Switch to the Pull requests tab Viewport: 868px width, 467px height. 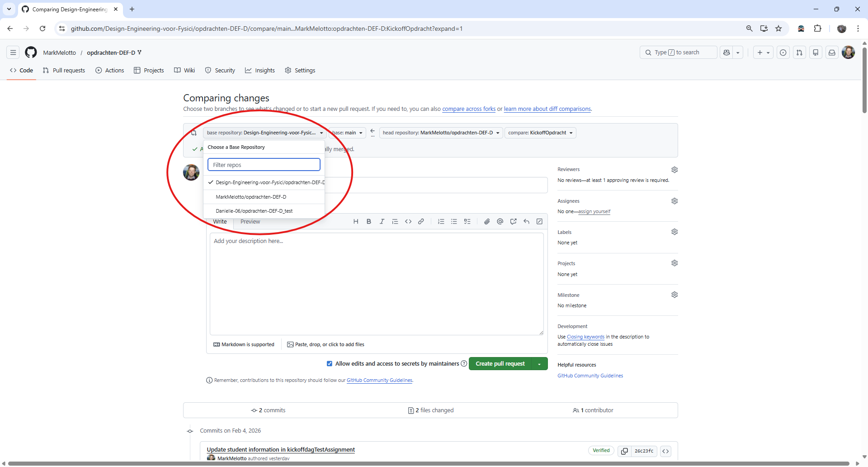click(x=64, y=71)
